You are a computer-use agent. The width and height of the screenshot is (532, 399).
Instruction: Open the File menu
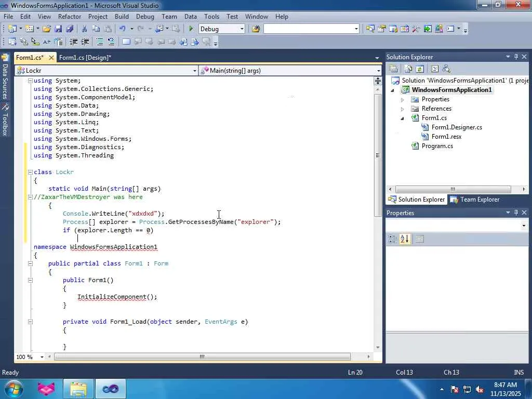(8, 16)
